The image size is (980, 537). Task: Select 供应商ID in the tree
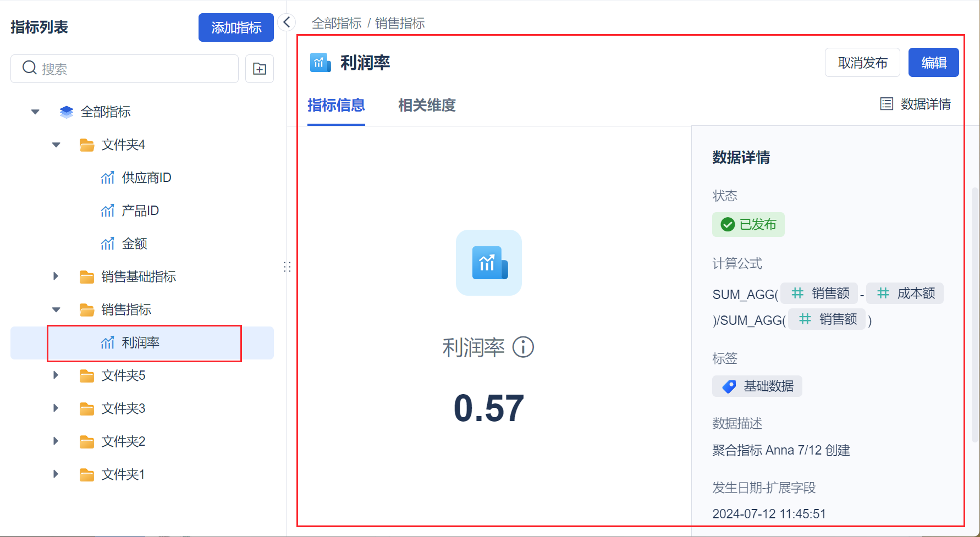click(146, 178)
